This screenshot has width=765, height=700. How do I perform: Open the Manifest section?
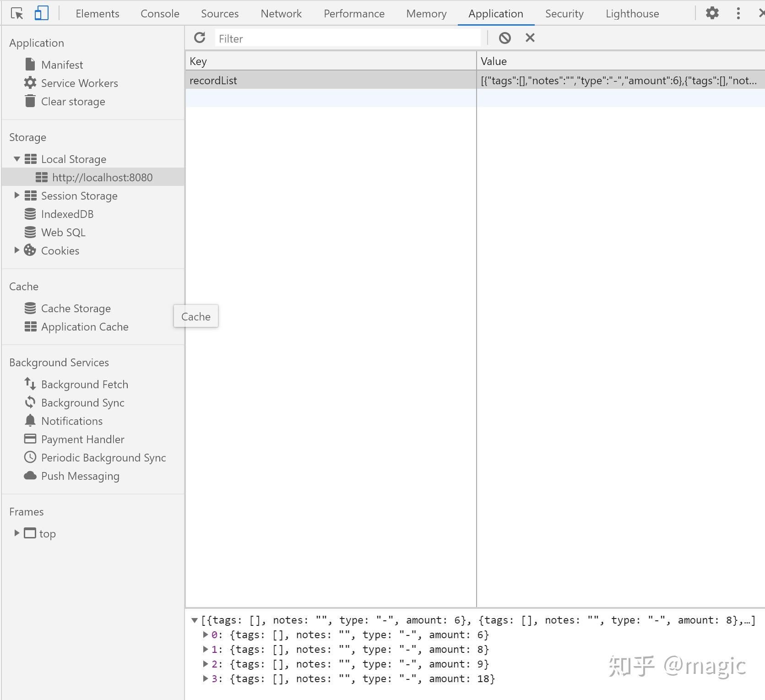click(x=62, y=65)
